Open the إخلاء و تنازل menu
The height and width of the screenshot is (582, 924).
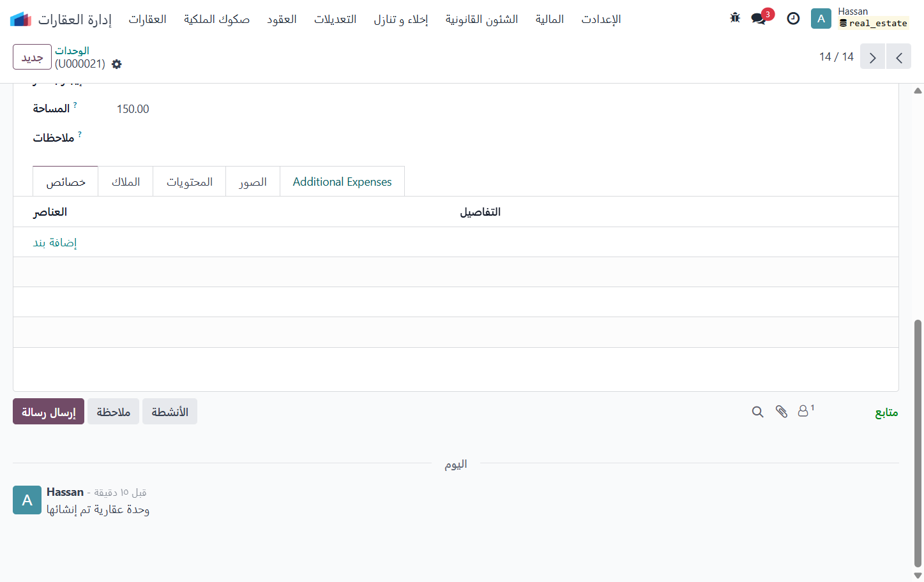coord(401,19)
